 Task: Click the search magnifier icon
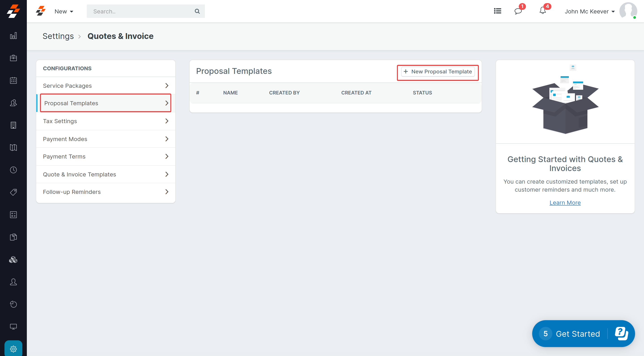pyautogui.click(x=197, y=11)
